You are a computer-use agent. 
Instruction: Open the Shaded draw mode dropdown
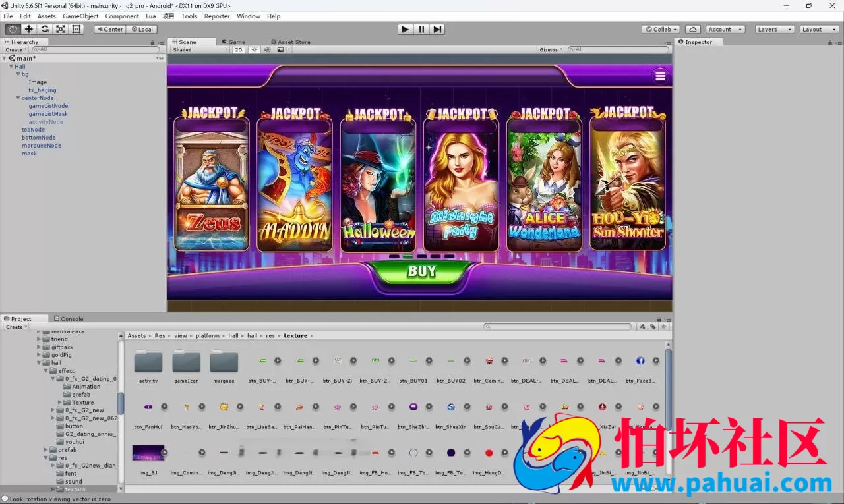coord(200,49)
